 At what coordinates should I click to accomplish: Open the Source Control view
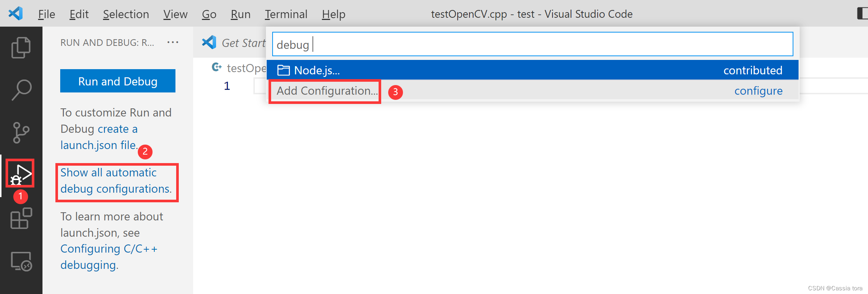(x=21, y=132)
